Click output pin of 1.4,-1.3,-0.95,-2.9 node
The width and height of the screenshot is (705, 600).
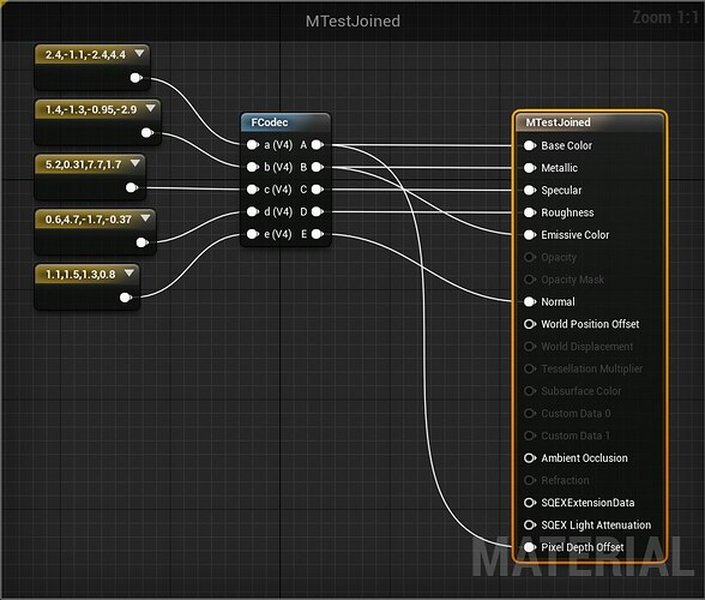(x=147, y=133)
